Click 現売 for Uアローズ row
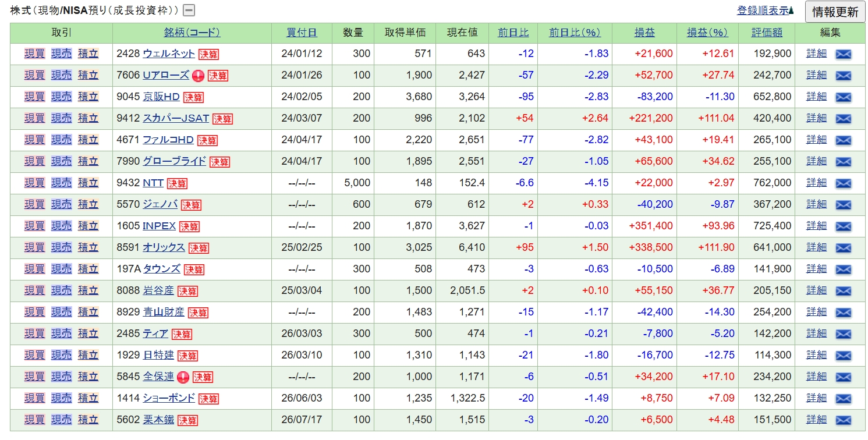The width and height of the screenshot is (868, 440). pyautogui.click(x=61, y=75)
